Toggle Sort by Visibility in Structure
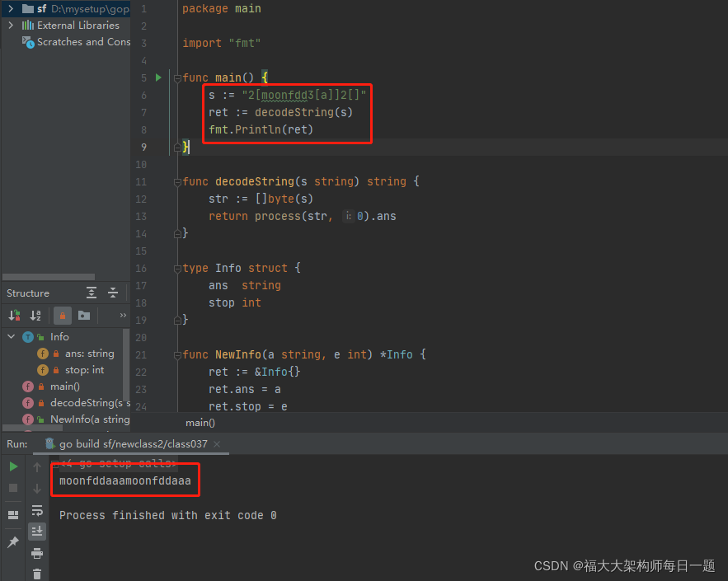This screenshot has width=728, height=581. [14, 316]
